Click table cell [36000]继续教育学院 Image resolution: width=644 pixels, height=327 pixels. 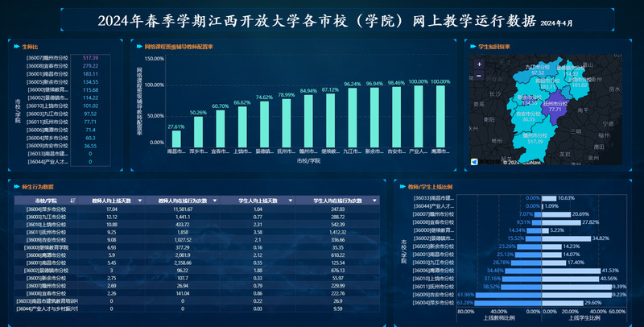click(46, 248)
